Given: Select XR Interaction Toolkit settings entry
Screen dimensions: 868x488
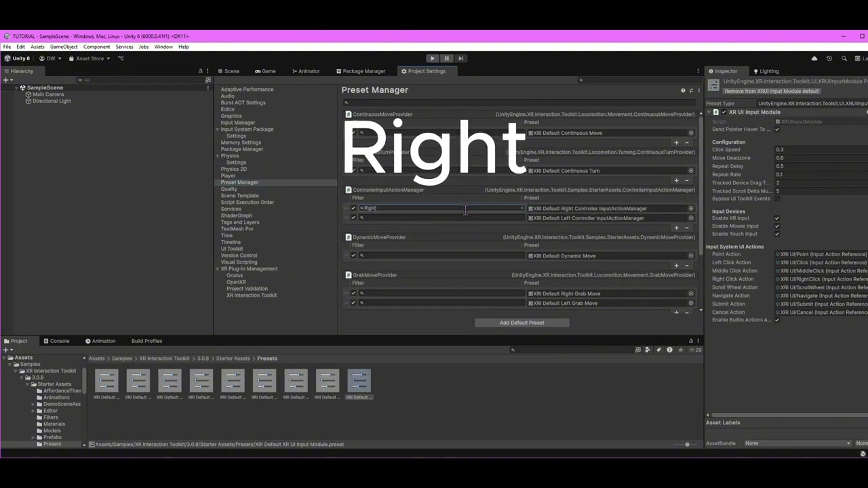Looking at the screenshot, I should click(x=252, y=296).
